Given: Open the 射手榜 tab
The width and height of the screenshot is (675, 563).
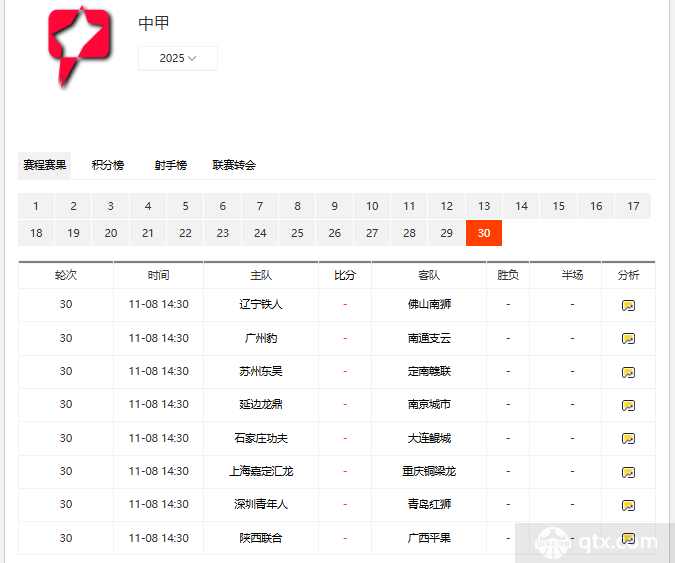Looking at the screenshot, I should [x=170, y=165].
